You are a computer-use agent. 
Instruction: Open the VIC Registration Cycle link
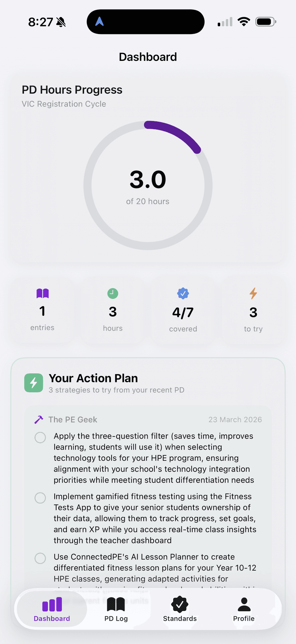(64, 104)
